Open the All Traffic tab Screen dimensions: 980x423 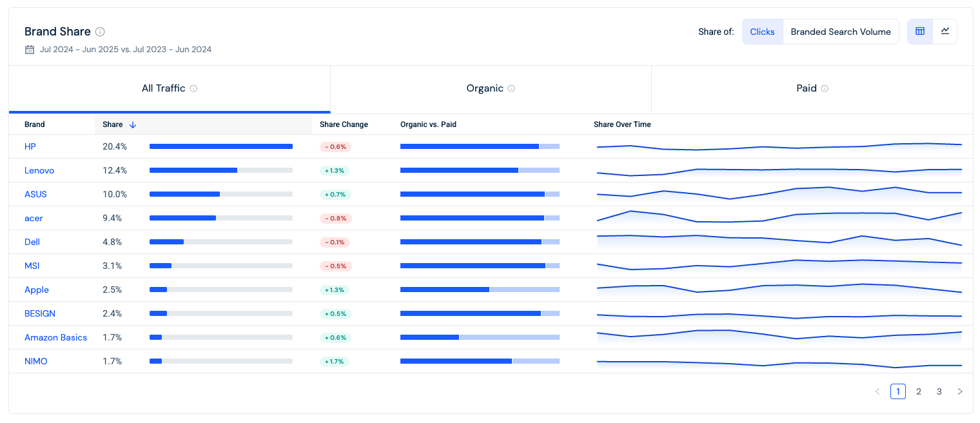tap(170, 88)
